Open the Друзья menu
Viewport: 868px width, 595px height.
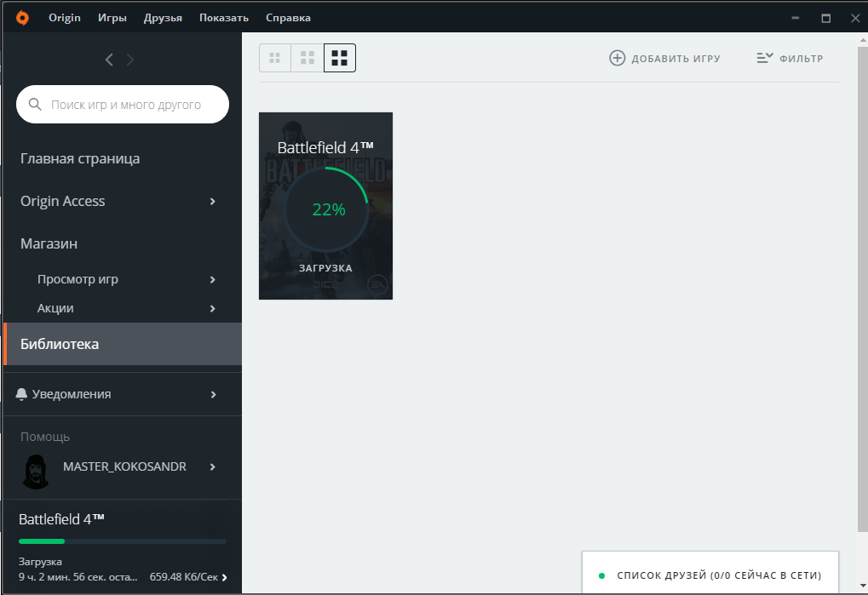(x=163, y=18)
